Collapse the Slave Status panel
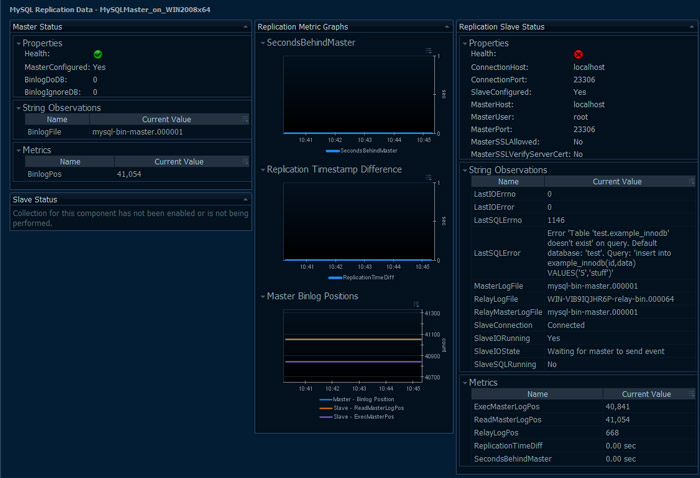The height and width of the screenshot is (478, 700). point(245,200)
